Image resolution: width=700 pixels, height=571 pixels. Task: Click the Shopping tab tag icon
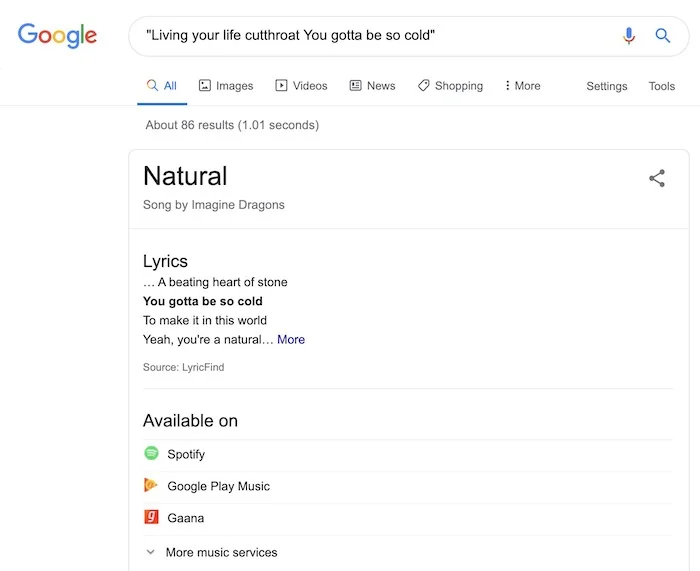tap(424, 85)
